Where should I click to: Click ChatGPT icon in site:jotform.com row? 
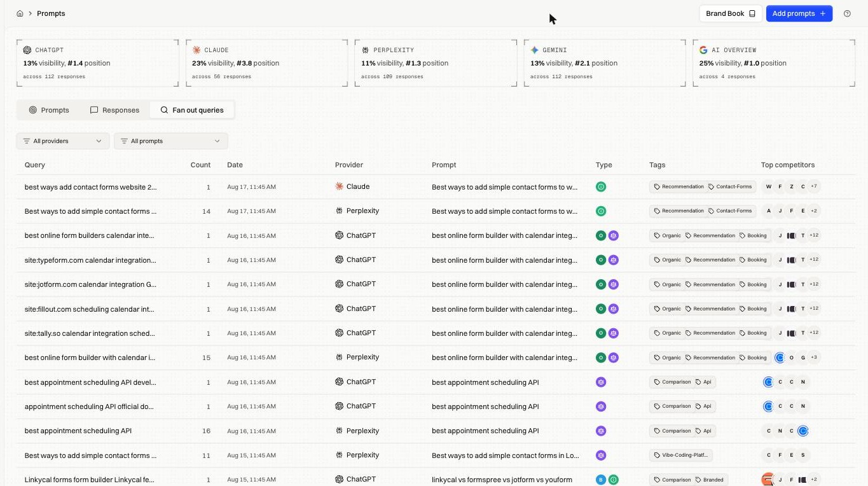[x=340, y=284]
